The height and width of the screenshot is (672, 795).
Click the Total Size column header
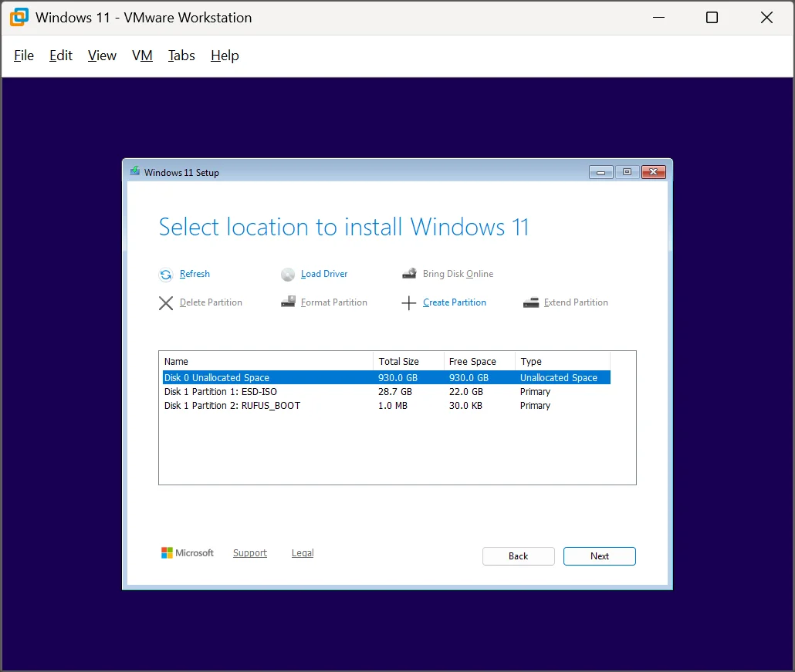click(x=408, y=361)
